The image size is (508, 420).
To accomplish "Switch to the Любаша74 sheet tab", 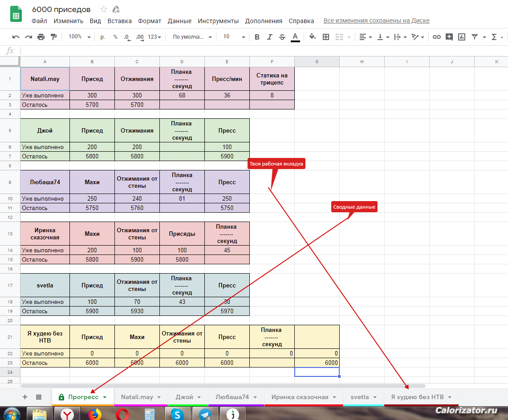I will pos(232,397).
